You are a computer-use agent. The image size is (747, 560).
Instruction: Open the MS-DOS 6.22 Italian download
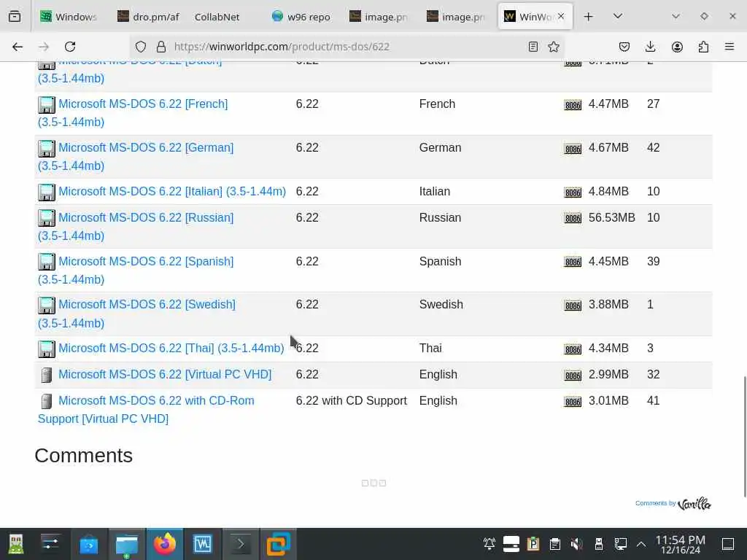point(172,192)
